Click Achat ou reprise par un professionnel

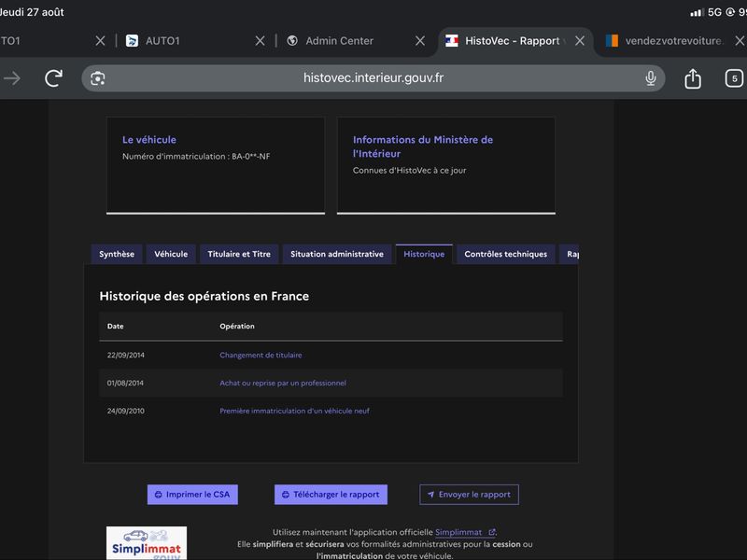(x=283, y=383)
